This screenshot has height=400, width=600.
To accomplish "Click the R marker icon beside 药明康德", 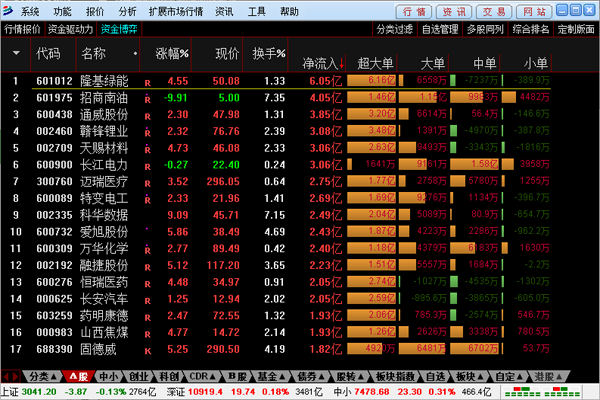I will pos(148,316).
